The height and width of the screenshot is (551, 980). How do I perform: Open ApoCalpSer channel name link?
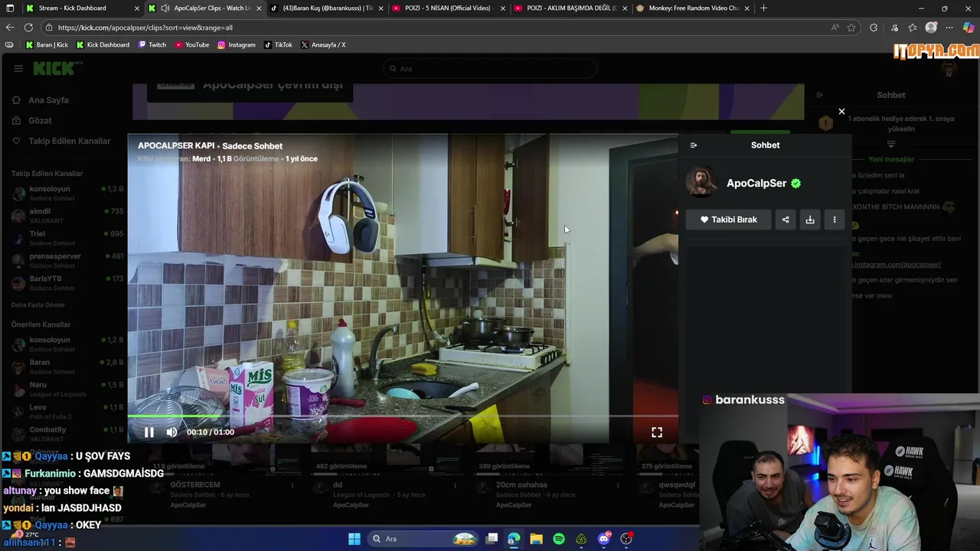coord(756,184)
